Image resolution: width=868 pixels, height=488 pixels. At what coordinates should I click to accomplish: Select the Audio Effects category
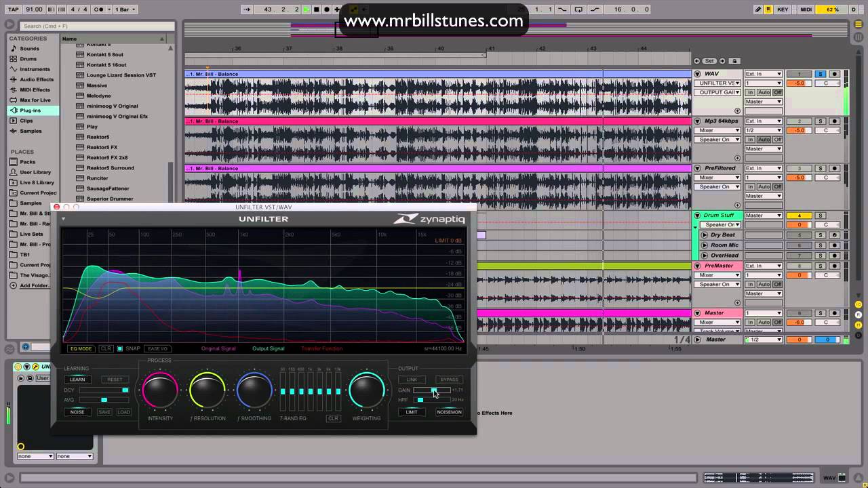point(37,79)
